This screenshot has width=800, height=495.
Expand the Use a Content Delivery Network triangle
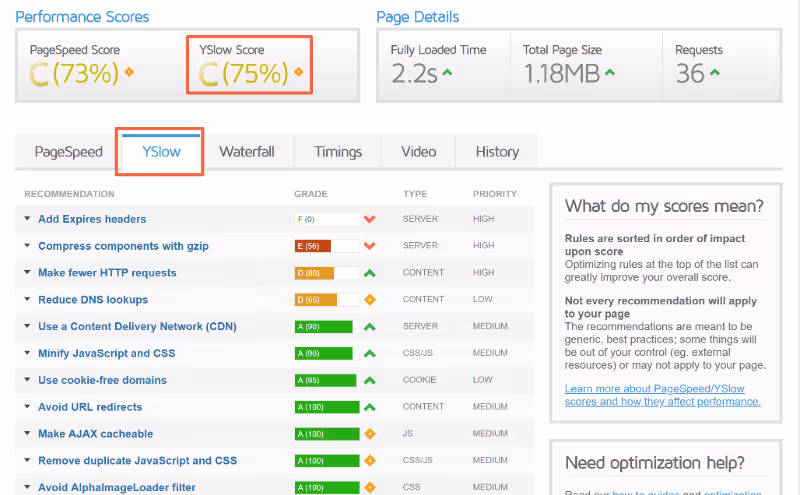coord(27,326)
